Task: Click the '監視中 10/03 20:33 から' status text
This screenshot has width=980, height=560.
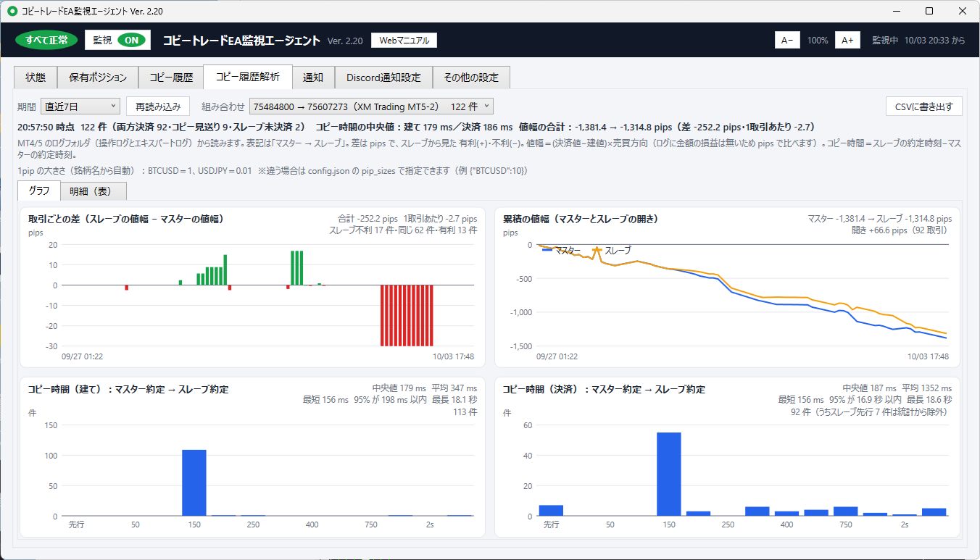Action: (x=918, y=41)
